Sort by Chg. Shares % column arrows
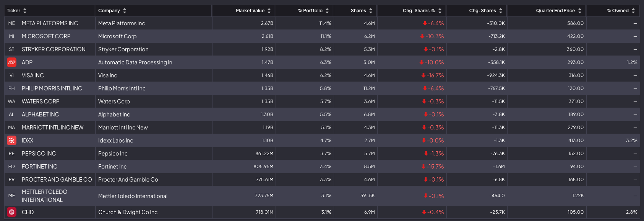Image resolution: width=644 pixels, height=221 pixels. coord(440,11)
